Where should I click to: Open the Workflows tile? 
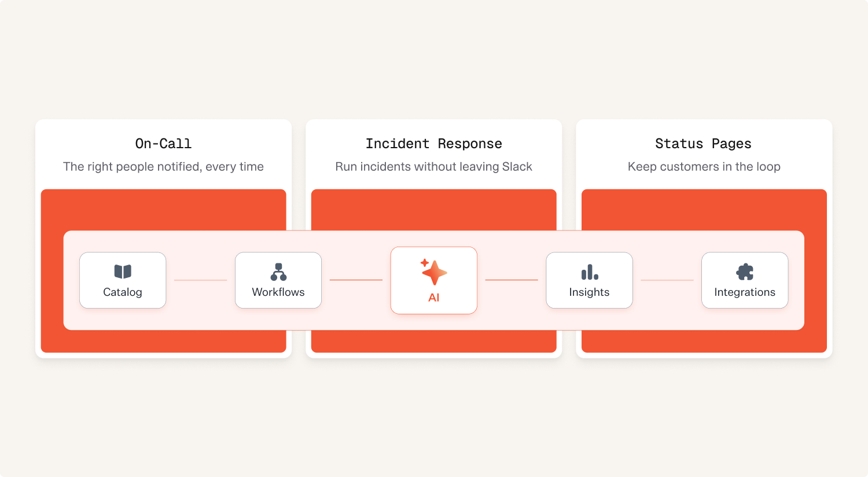[x=278, y=280]
